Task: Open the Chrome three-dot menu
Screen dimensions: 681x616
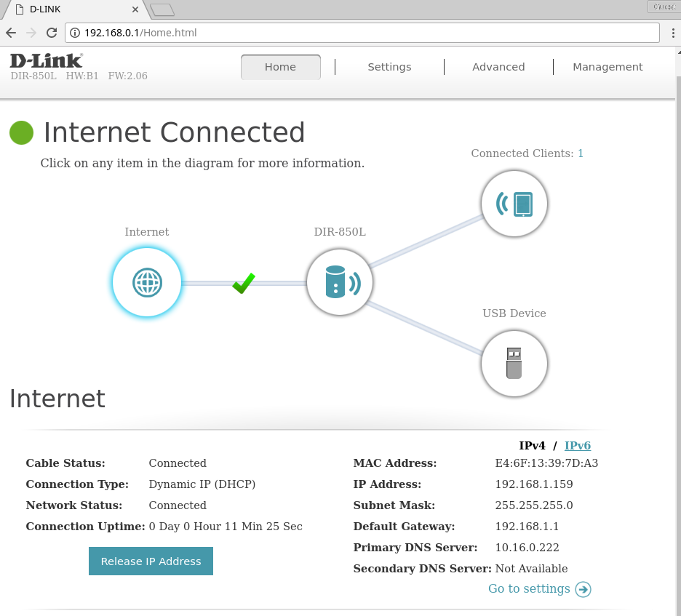Action: click(672, 33)
